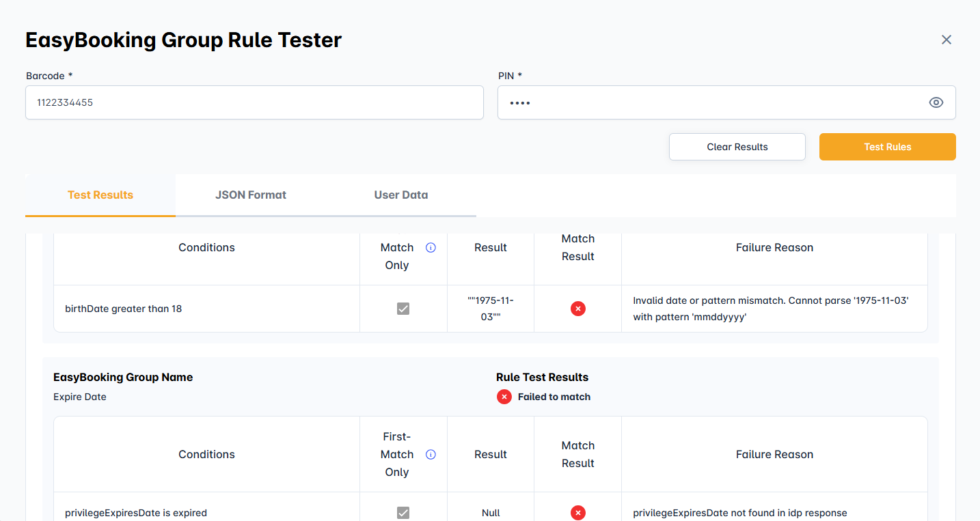Close the Rule Tester dialog

click(x=946, y=40)
